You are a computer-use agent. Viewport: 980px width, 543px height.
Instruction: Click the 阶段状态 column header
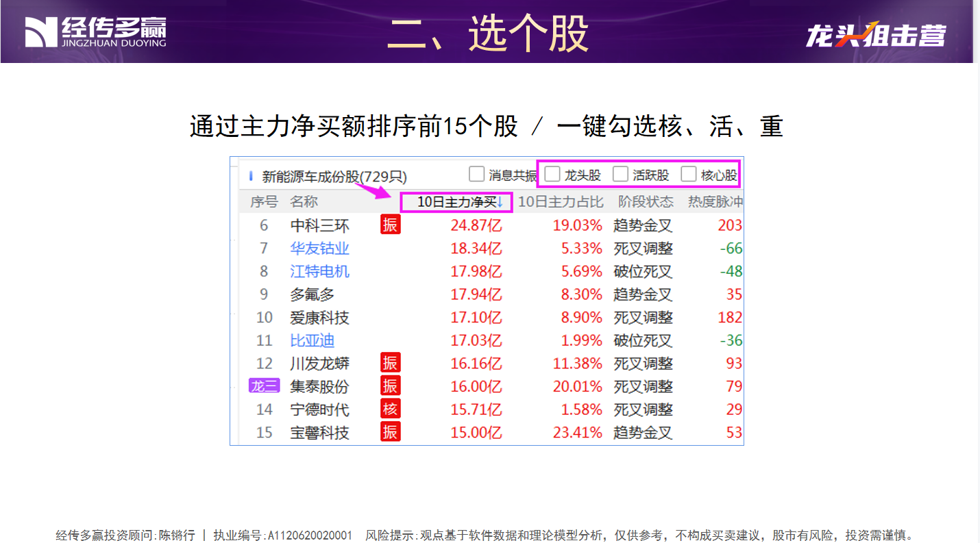pyautogui.click(x=646, y=202)
